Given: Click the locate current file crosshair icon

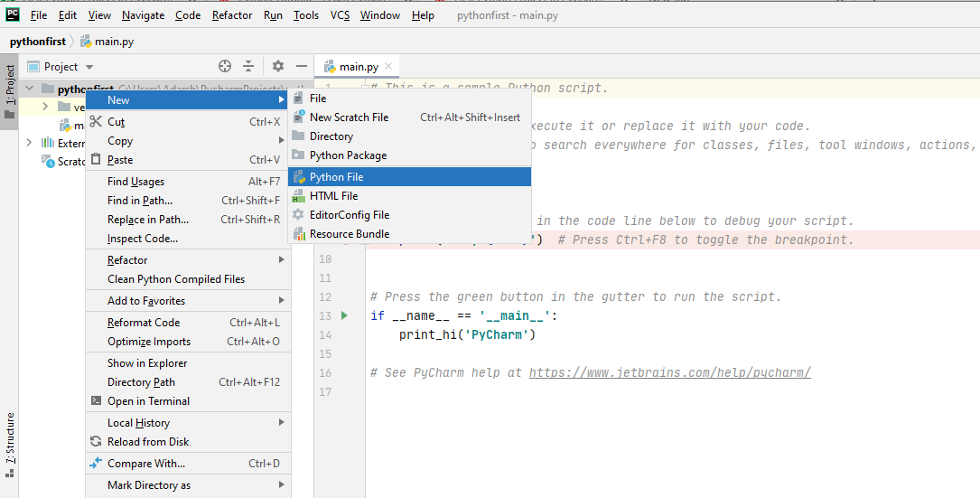Looking at the screenshot, I should [225, 66].
